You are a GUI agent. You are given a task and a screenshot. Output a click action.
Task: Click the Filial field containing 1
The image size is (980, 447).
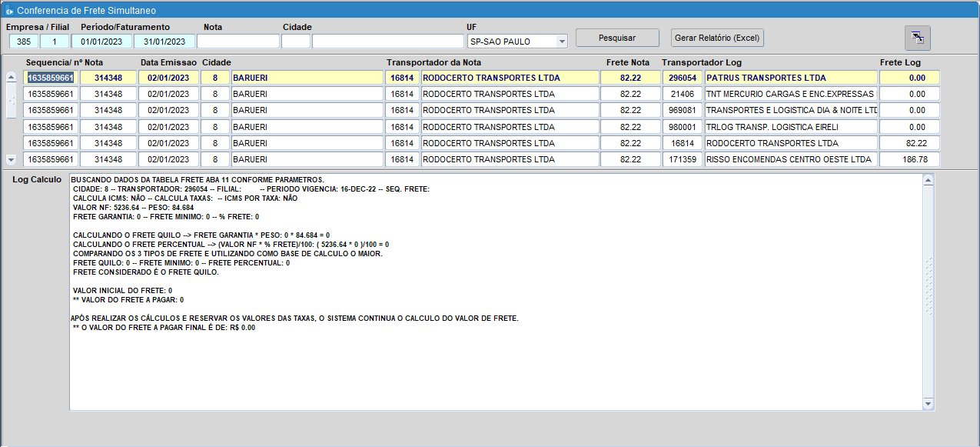(55, 42)
